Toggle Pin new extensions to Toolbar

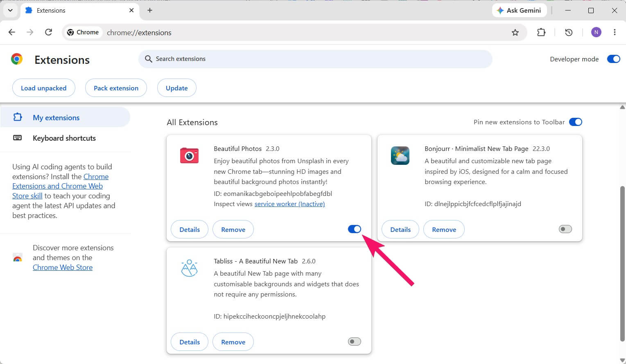point(576,122)
